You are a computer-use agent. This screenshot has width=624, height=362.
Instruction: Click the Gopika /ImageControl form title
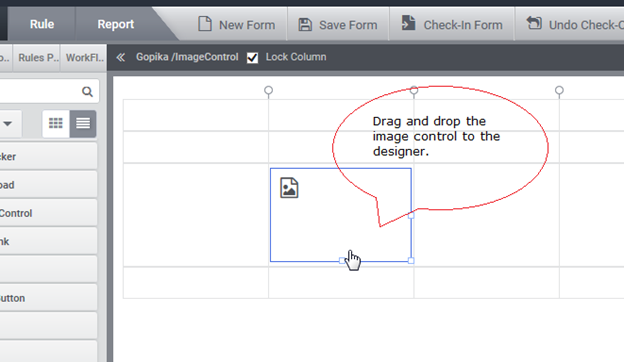pyautogui.click(x=187, y=57)
